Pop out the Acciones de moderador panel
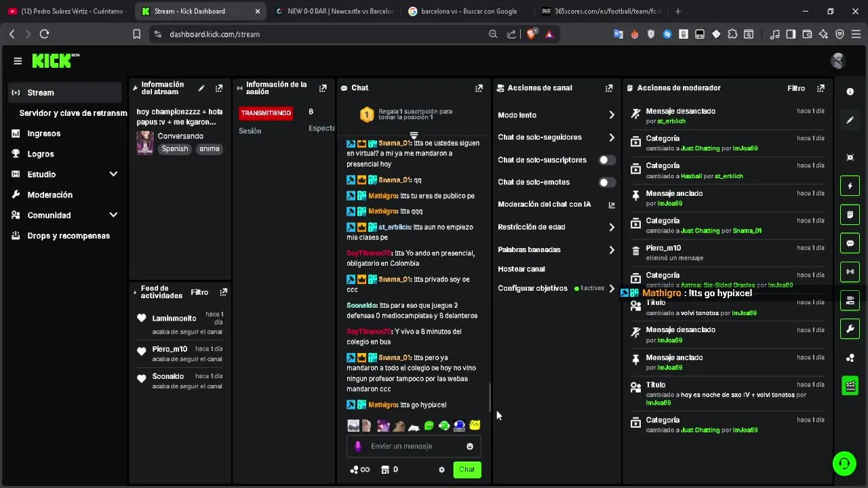Screen dimensions: 868x488 point(821,88)
